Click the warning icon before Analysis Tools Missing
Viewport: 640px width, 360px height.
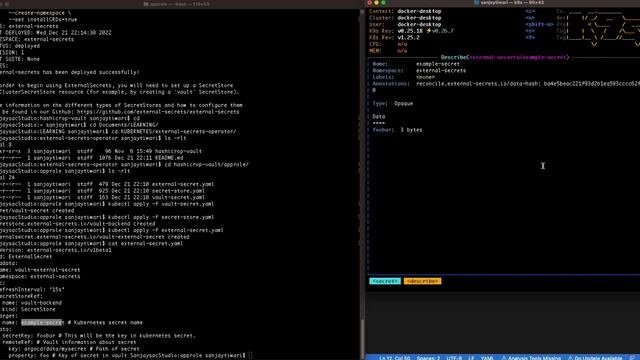pos(504,358)
